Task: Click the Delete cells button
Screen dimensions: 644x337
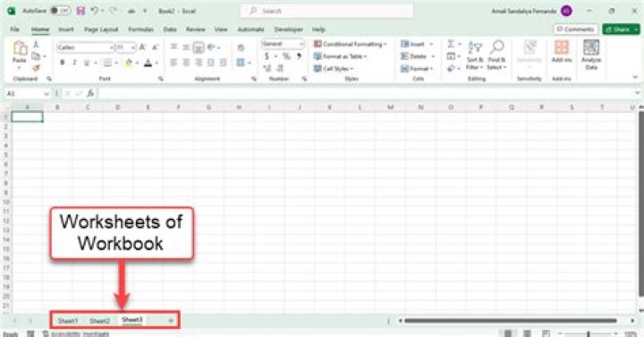Action: 417,56
